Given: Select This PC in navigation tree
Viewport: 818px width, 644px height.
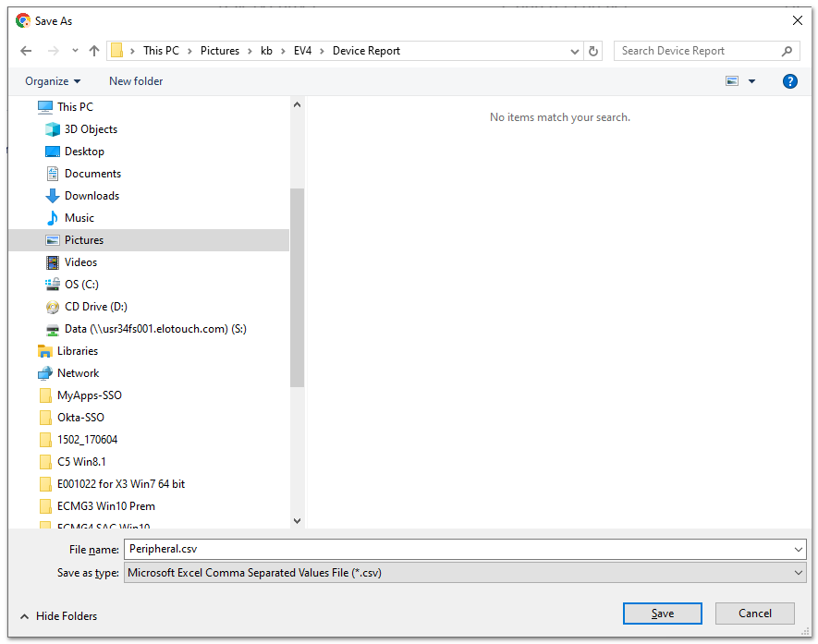Looking at the screenshot, I should (75, 107).
